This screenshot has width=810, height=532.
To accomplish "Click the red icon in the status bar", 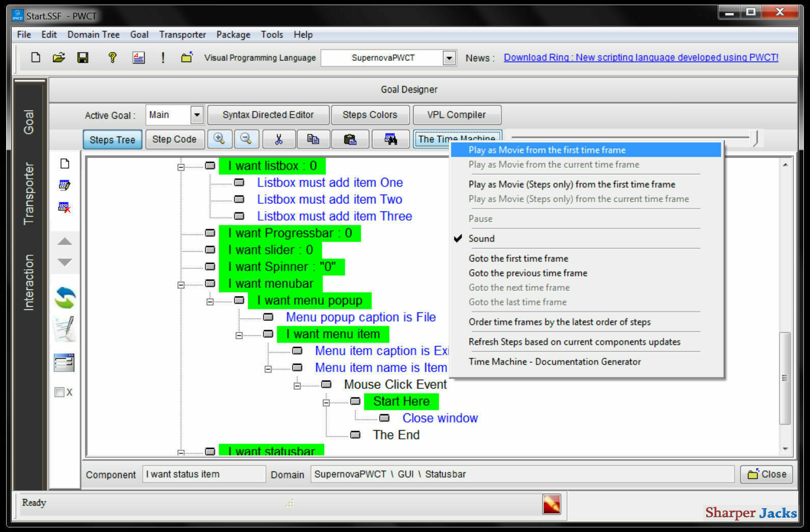I will click(x=552, y=504).
